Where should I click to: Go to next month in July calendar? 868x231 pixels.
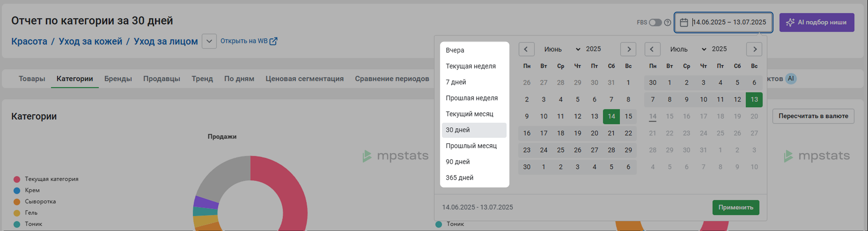[x=754, y=49]
